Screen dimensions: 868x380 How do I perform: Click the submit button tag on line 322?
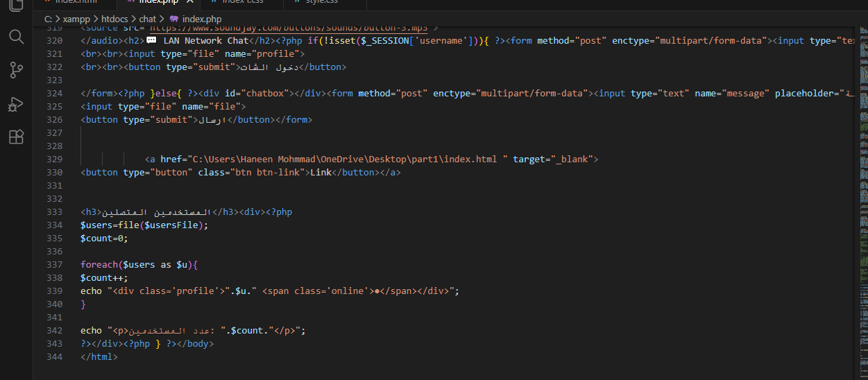click(x=182, y=67)
